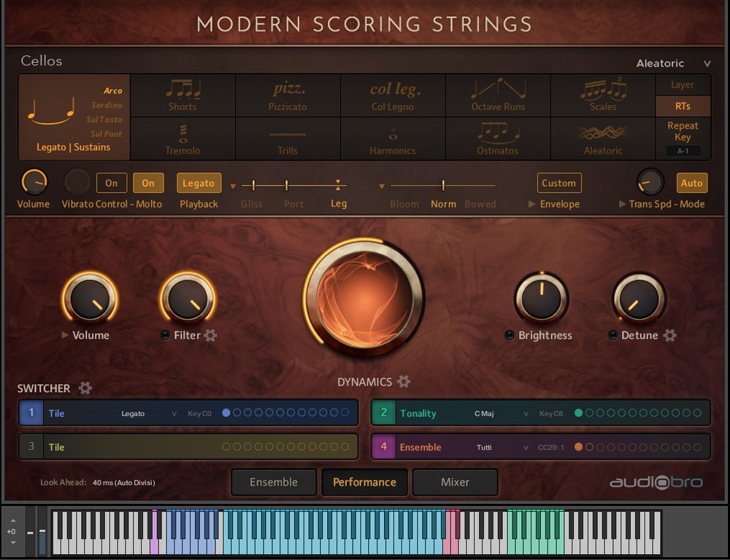730x560 pixels.
Task: Select the Octave Runs articulation
Action: click(x=498, y=96)
